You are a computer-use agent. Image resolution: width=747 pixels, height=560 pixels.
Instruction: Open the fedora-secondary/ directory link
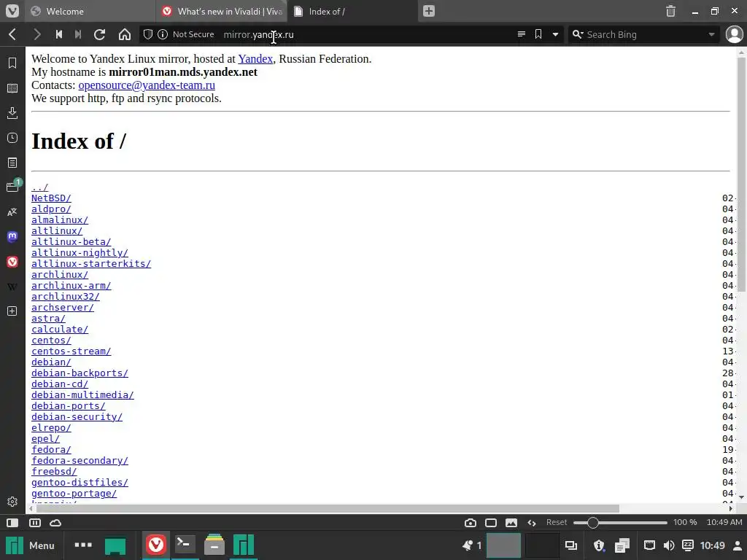tap(80, 461)
